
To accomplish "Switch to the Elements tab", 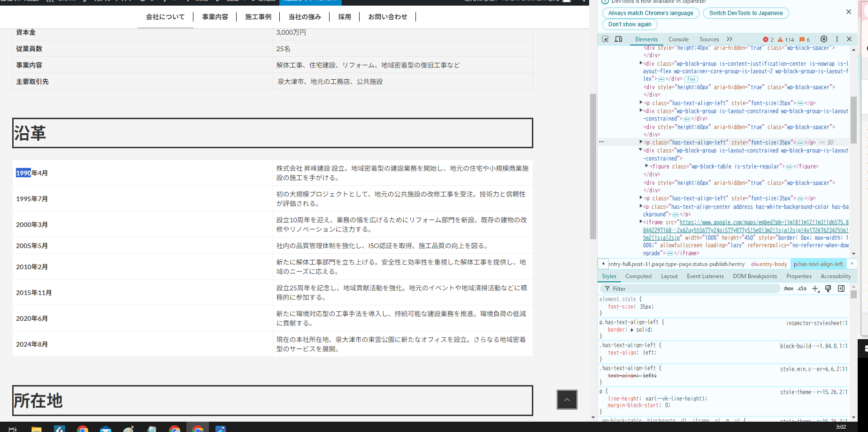I will [646, 39].
